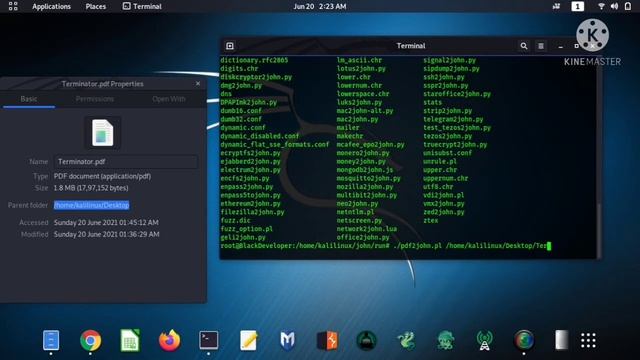Launch Google Chrome from the dock
The width and height of the screenshot is (640, 360).
point(90,340)
